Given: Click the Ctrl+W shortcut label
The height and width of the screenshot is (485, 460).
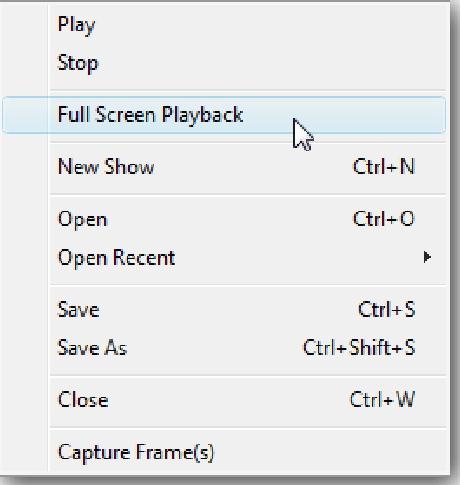Looking at the screenshot, I should (383, 399).
